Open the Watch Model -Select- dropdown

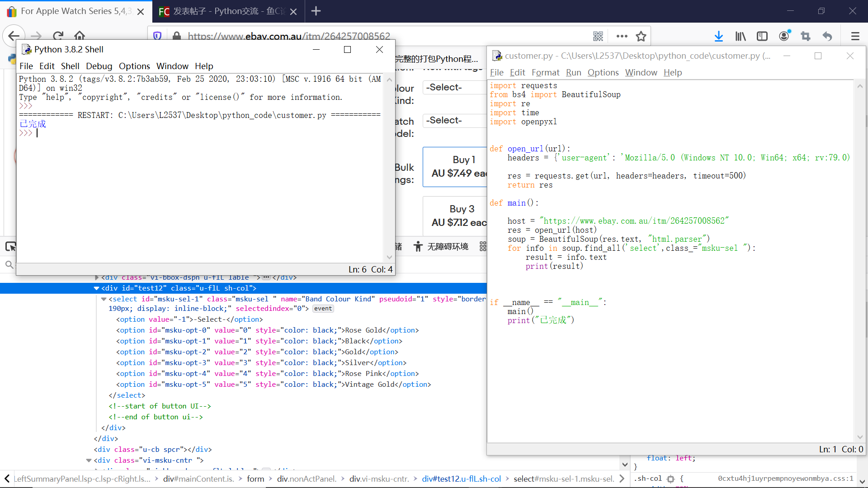455,120
